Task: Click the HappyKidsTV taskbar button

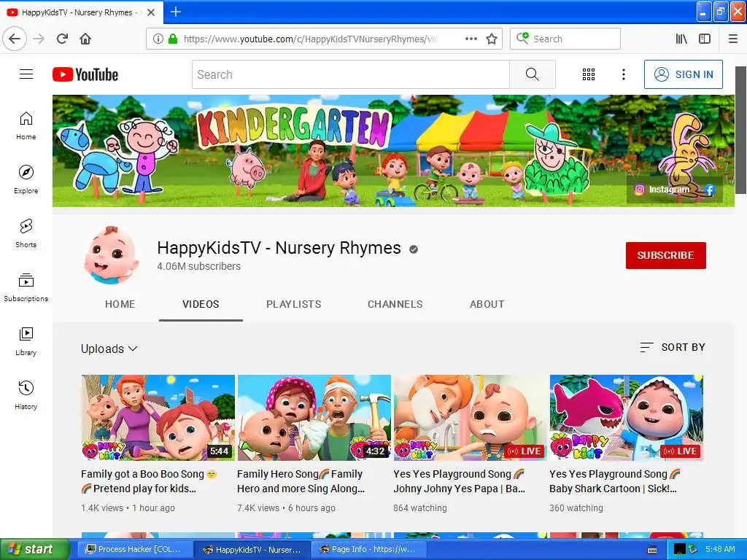Action: (252, 549)
